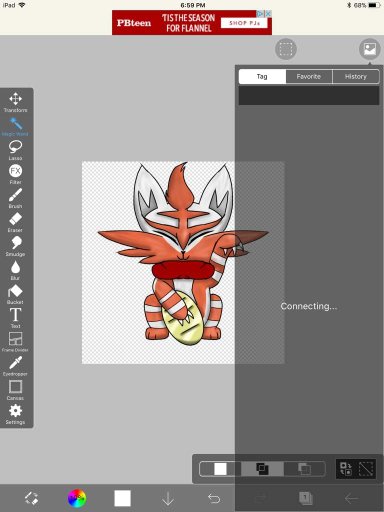Viewport: 384px width, 512px height.
Task: Select the Lasso tool
Action: 15,150
